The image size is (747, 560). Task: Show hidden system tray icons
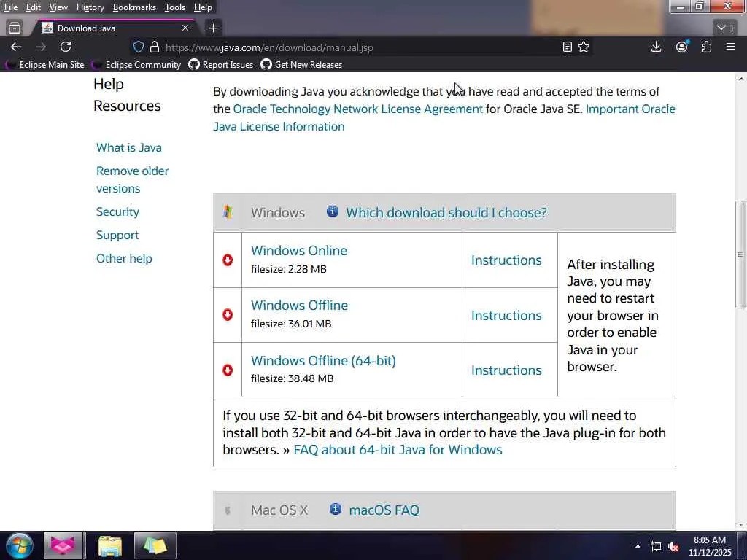(x=638, y=546)
